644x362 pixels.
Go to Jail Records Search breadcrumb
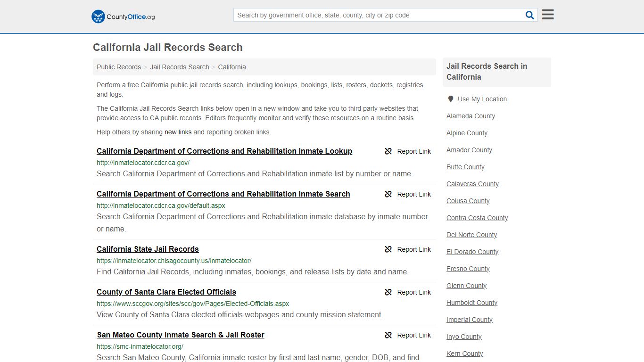[180, 67]
